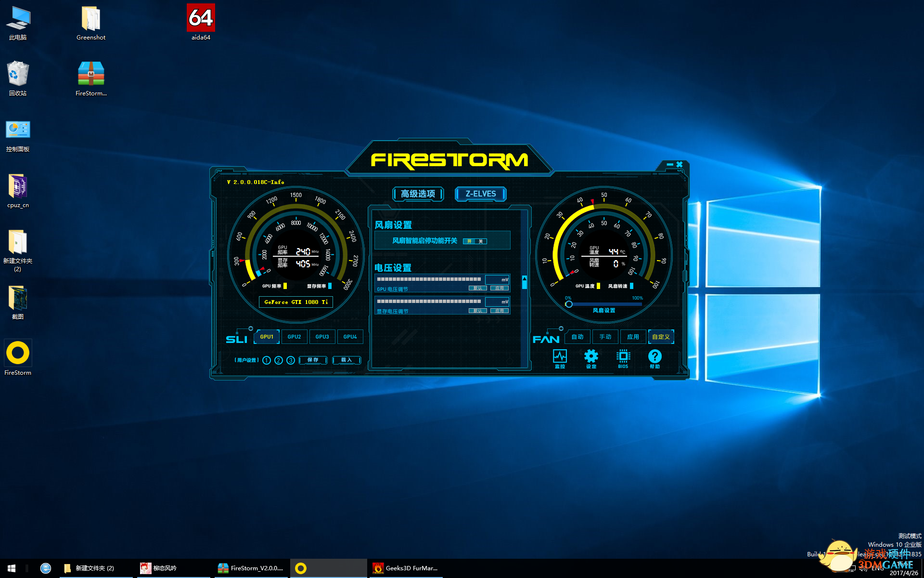Open the 监控 monitoring icon
This screenshot has height=578, width=924.
(x=560, y=359)
